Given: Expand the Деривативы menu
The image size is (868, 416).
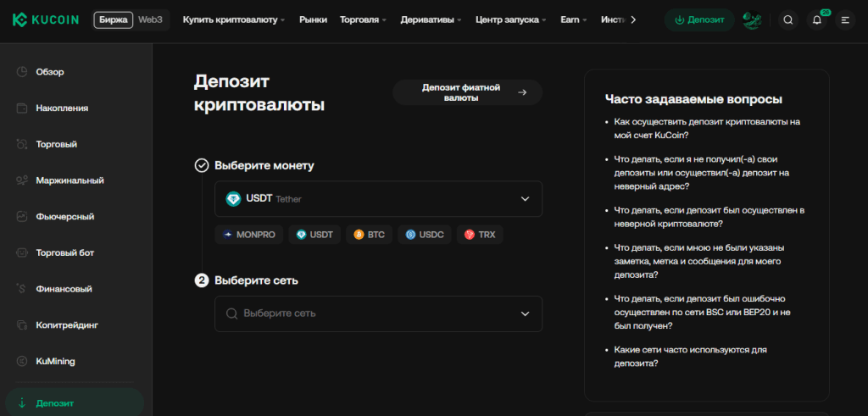Looking at the screenshot, I should [431, 20].
